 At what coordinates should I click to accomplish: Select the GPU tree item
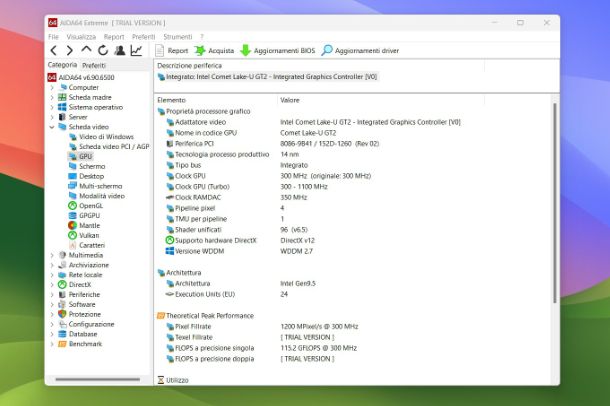[81, 156]
